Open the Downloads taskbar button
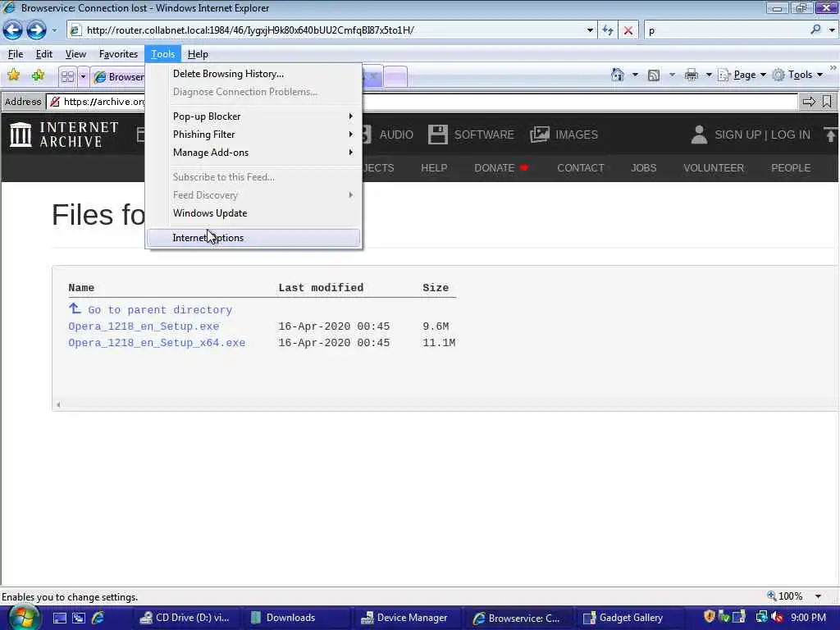The width and height of the screenshot is (840, 630). [x=294, y=618]
